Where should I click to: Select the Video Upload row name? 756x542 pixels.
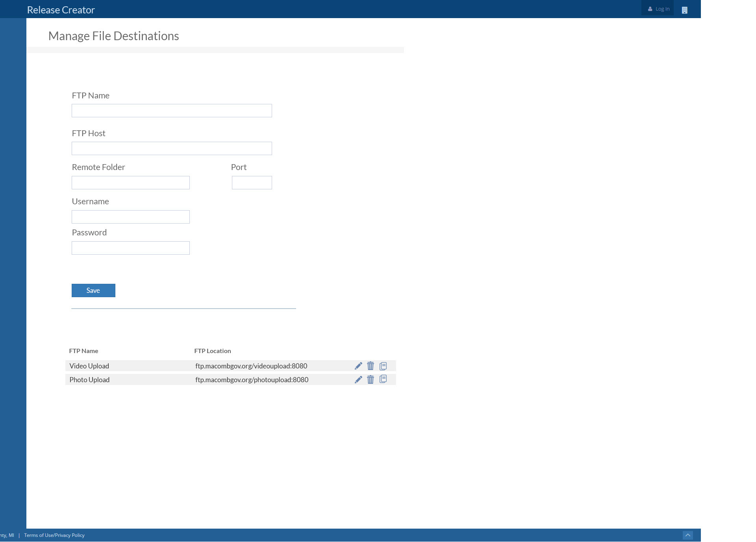point(89,366)
